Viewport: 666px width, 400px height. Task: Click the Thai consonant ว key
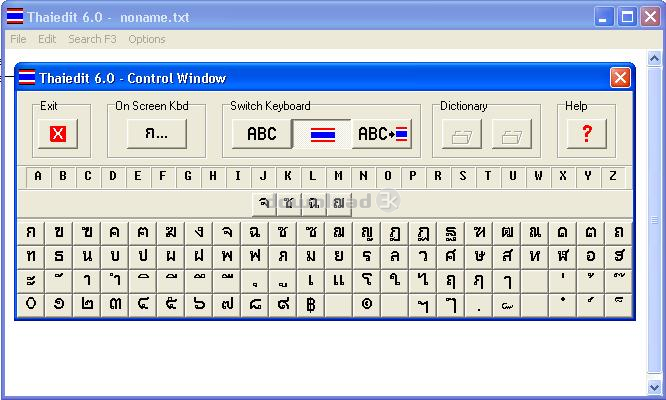tap(423, 256)
